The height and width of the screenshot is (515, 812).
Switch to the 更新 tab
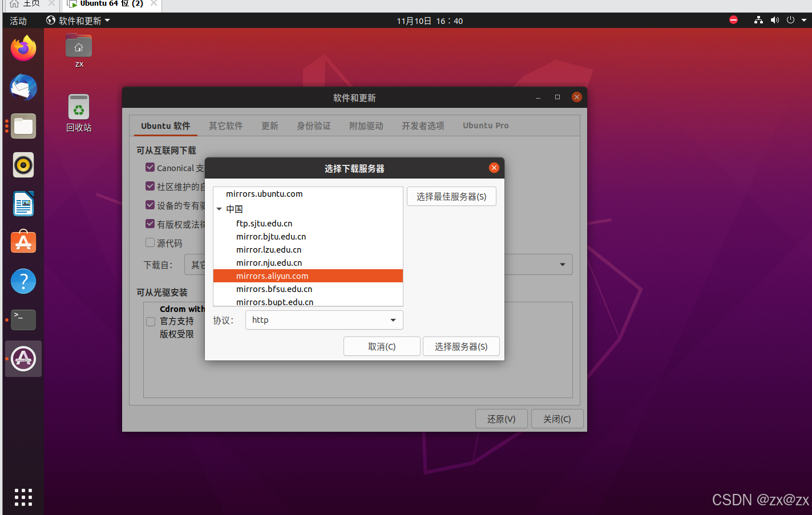[x=270, y=125]
